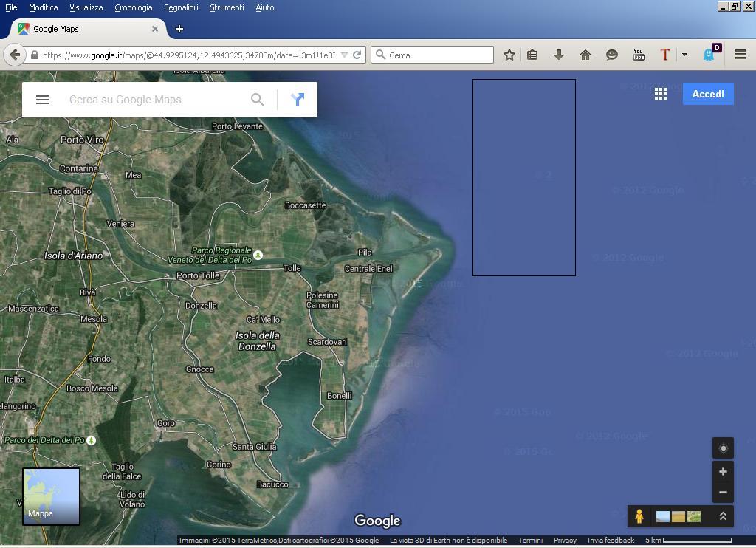Viewport: 756px width, 548px height.
Task: Open directions with the blue arrow icon
Action: point(298,100)
